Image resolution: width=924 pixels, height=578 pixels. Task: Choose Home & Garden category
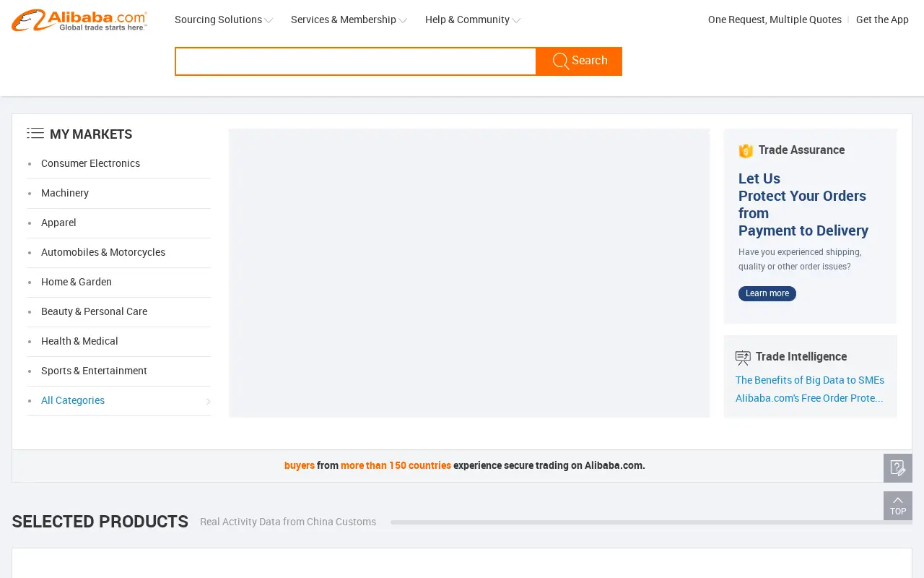pyautogui.click(x=77, y=282)
